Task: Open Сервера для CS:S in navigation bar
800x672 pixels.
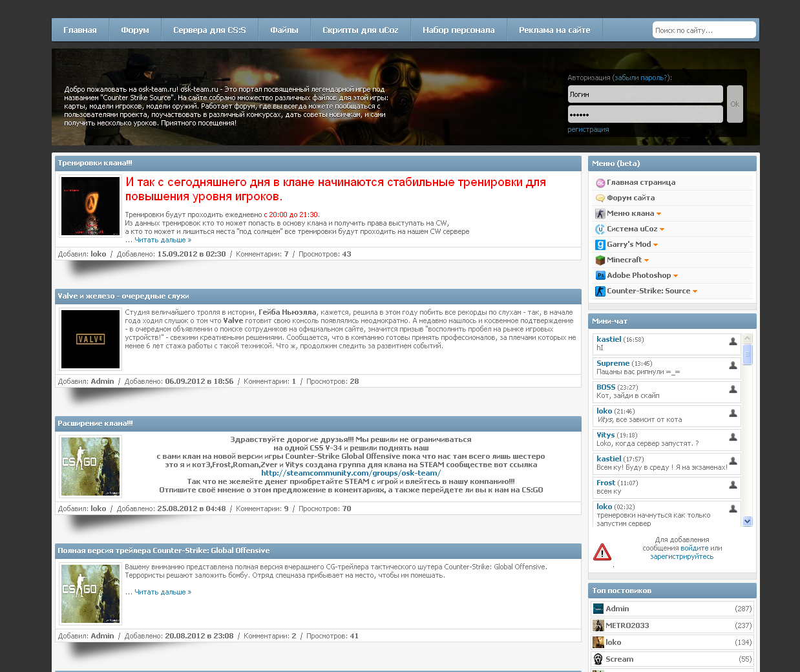Action: [x=209, y=30]
